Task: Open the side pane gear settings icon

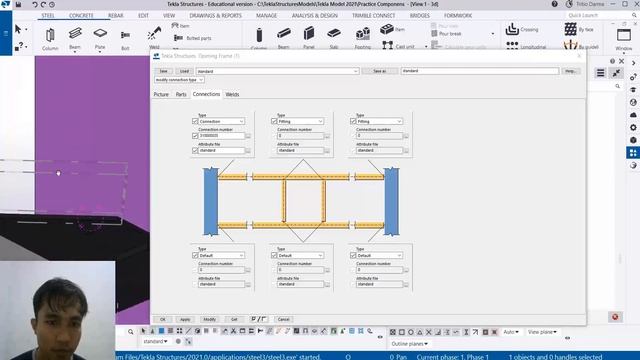Action: [x=633, y=127]
